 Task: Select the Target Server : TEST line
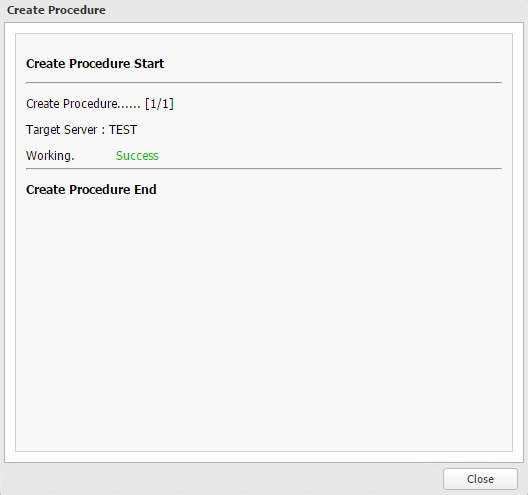coord(81,130)
